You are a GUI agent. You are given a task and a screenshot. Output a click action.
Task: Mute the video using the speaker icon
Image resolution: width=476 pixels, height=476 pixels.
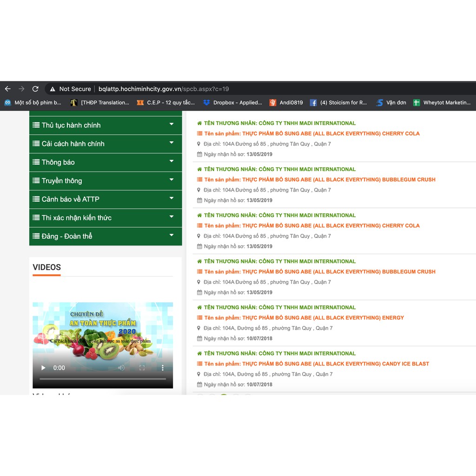point(121,368)
